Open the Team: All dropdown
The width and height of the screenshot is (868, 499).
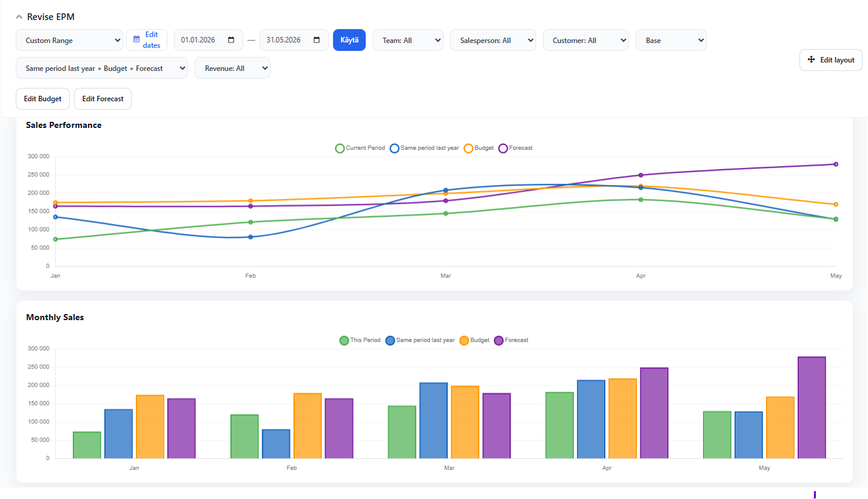click(x=408, y=40)
